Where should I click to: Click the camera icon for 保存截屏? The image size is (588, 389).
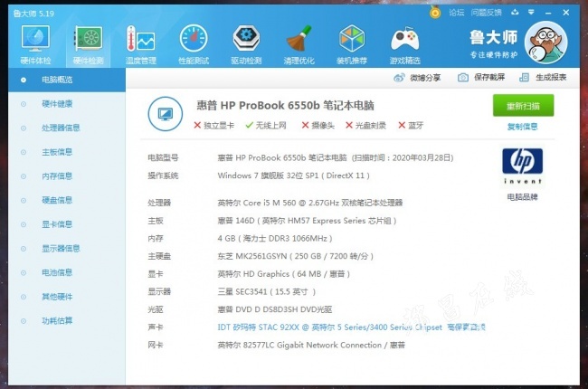(463, 78)
